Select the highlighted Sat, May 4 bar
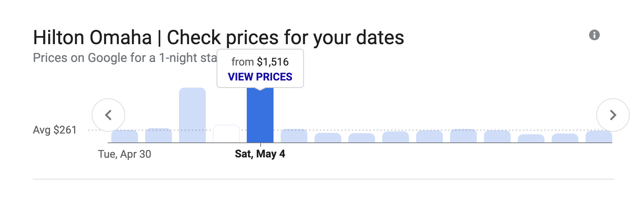The width and height of the screenshot is (644, 198). coord(260,118)
